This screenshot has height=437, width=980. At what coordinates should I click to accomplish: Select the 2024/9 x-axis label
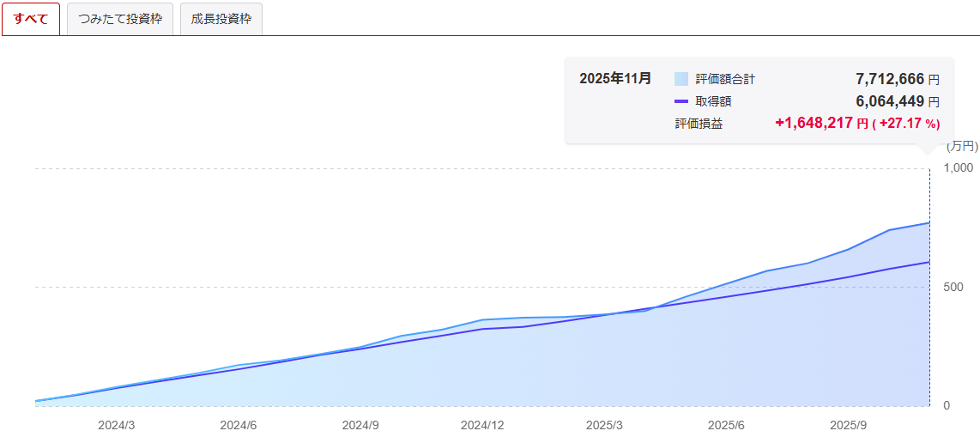(360, 425)
